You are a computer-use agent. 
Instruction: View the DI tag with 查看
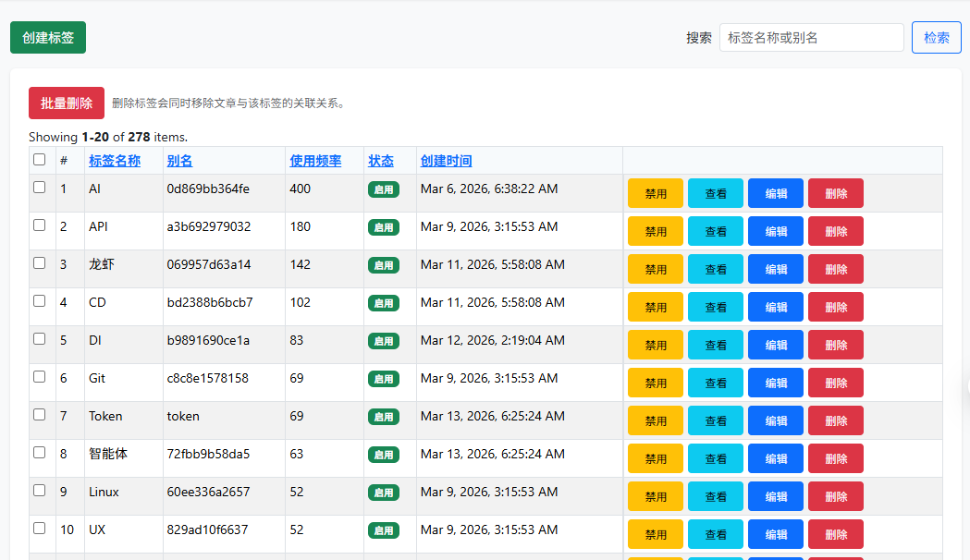point(716,345)
